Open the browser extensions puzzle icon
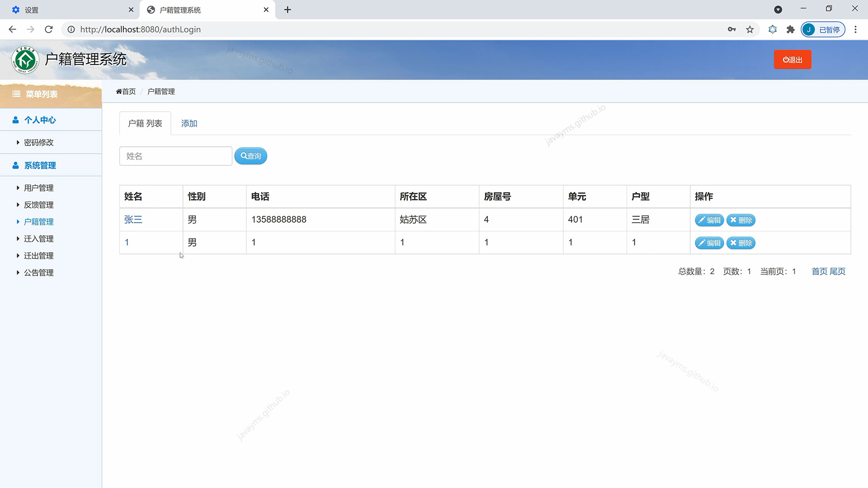Viewport: 868px width, 488px height. pyautogui.click(x=790, y=29)
